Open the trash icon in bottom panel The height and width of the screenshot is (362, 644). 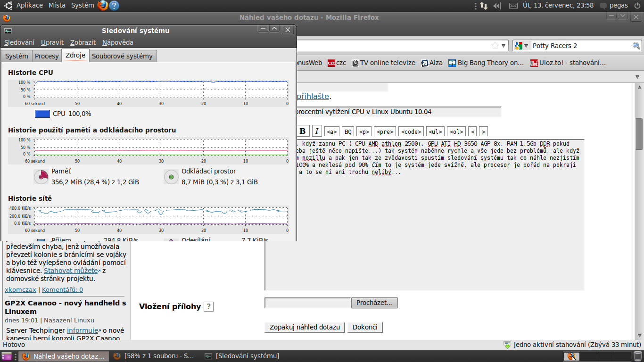(x=637, y=356)
